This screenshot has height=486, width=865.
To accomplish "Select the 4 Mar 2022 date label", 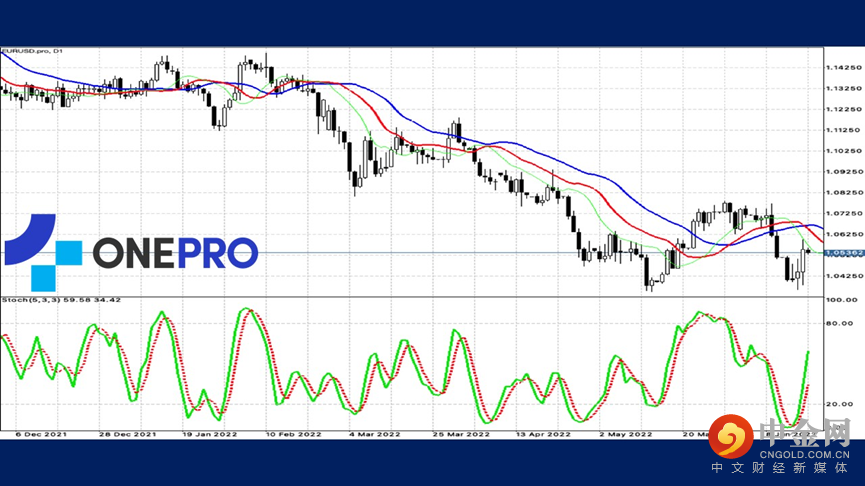I will pos(375,435).
